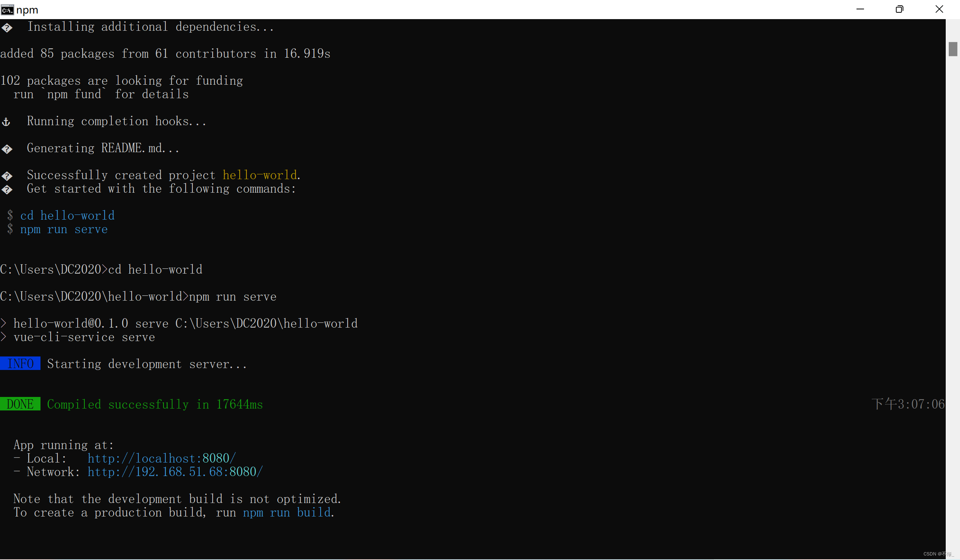Open the http://192.168.51.68:8080/ network URL

pos(175,472)
